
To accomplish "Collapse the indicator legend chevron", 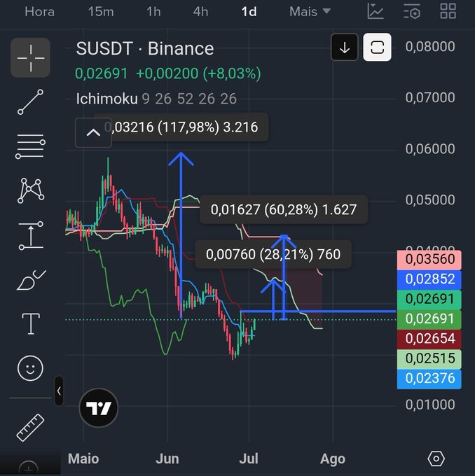I will point(93,133).
